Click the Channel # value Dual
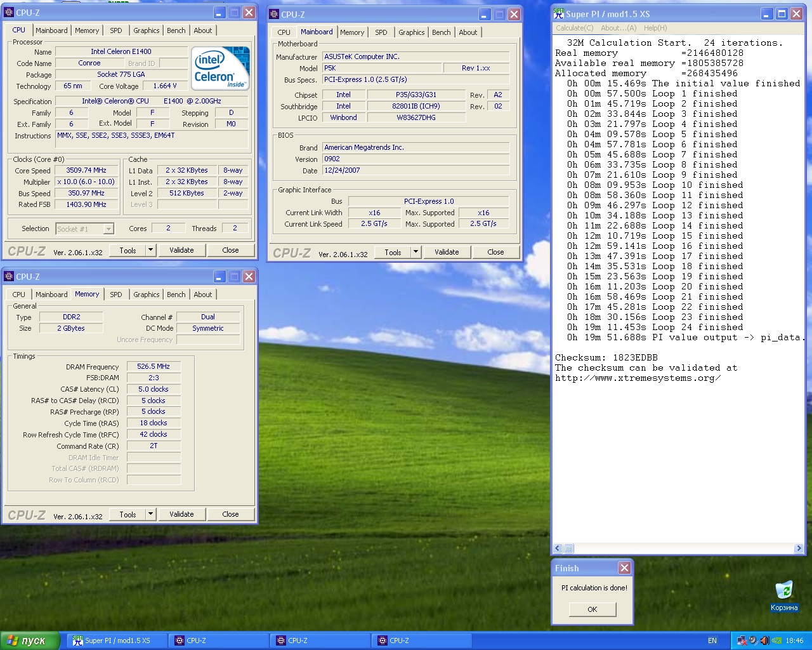 (x=208, y=317)
